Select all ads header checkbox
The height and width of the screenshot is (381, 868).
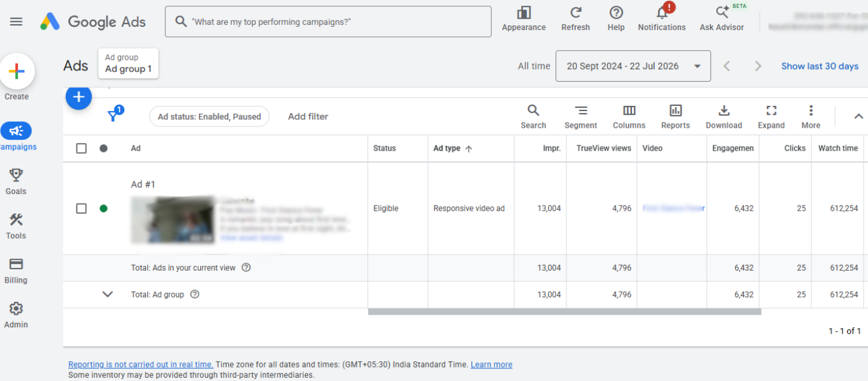click(81, 148)
